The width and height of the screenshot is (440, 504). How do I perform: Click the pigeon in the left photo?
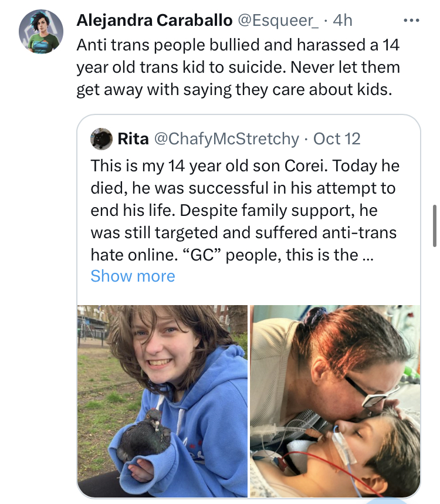147,437
